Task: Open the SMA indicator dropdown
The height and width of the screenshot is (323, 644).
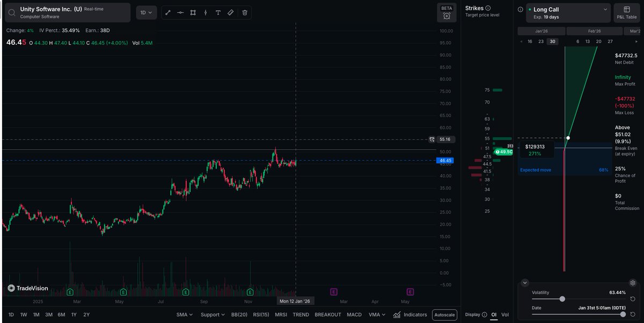Action: point(184,315)
